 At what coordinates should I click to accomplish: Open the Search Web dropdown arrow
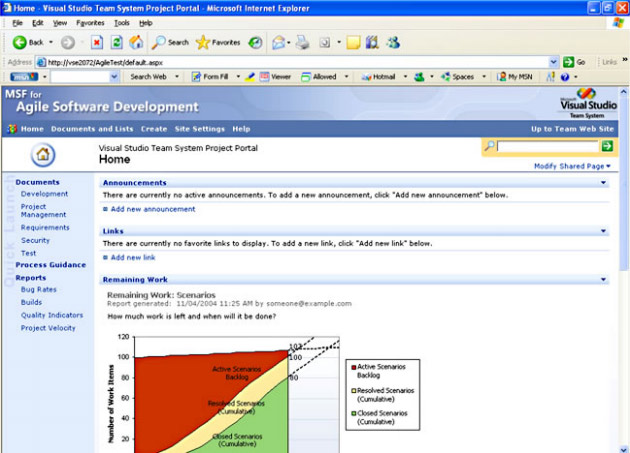click(x=177, y=76)
